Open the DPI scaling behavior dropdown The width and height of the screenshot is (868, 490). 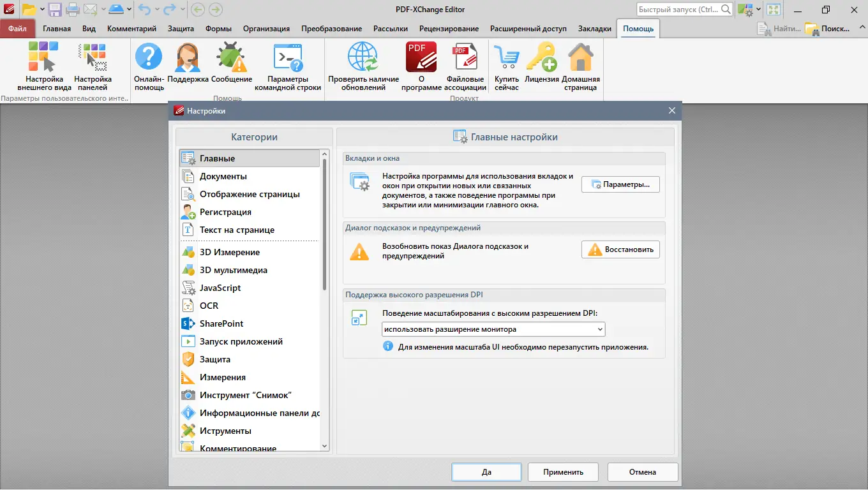point(493,329)
